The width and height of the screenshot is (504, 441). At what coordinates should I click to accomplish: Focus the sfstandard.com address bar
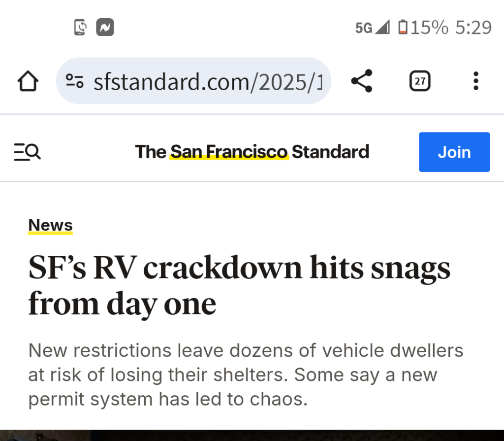click(x=207, y=81)
